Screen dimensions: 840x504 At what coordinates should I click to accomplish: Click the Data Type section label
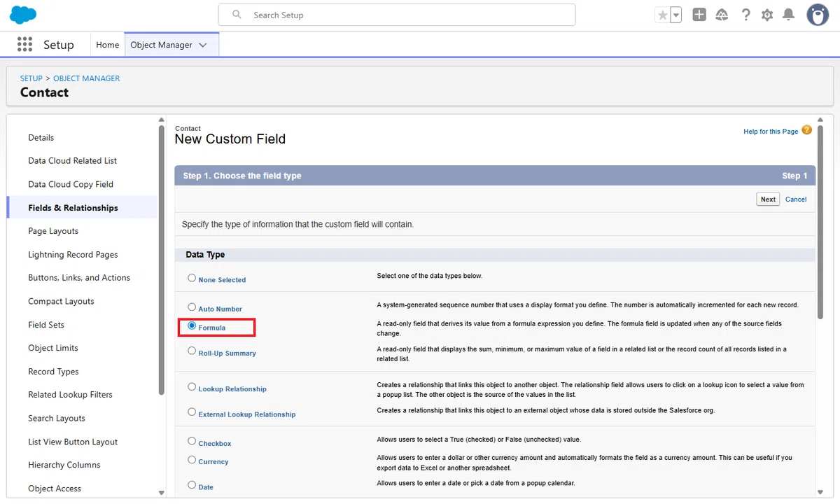point(205,255)
